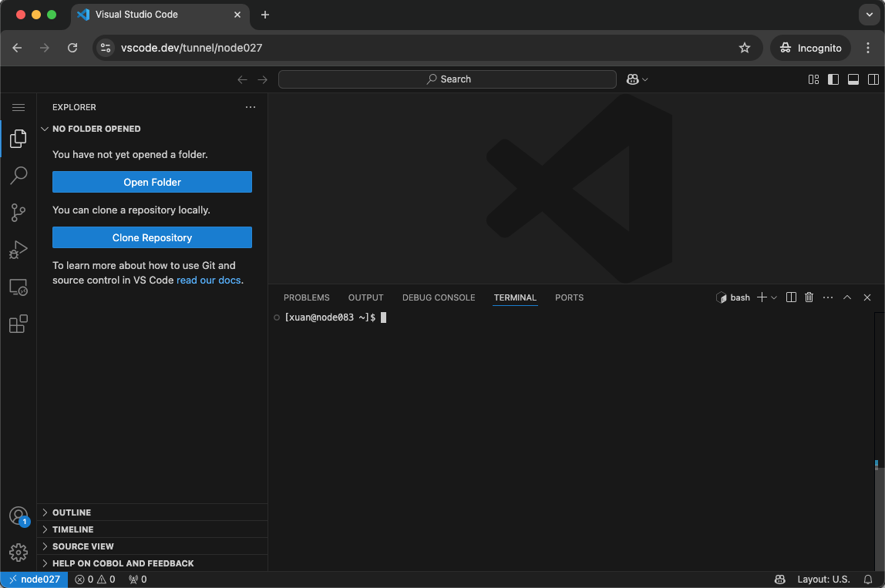Viewport: 885px width, 588px height.
Task: Switch to the Problems tab
Action: point(307,297)
